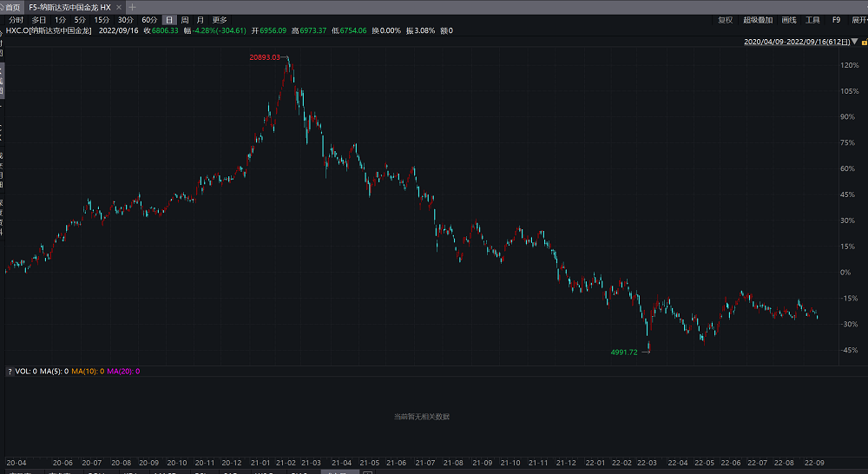Viewport: 868px width, 474px height.
Task: Click the HXC.O[纳斯达克中国金龙] symbol name
Action: tap(49, 30)
